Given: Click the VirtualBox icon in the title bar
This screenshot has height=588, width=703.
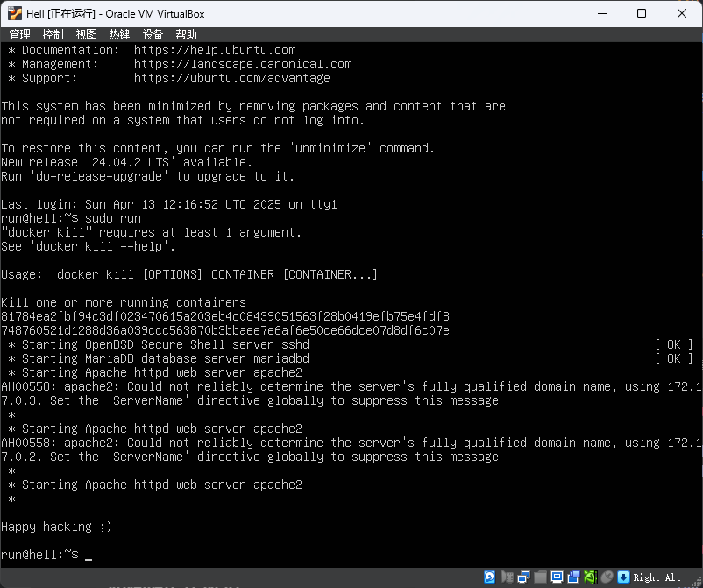Looking at the screenshot, I should 12,13.
